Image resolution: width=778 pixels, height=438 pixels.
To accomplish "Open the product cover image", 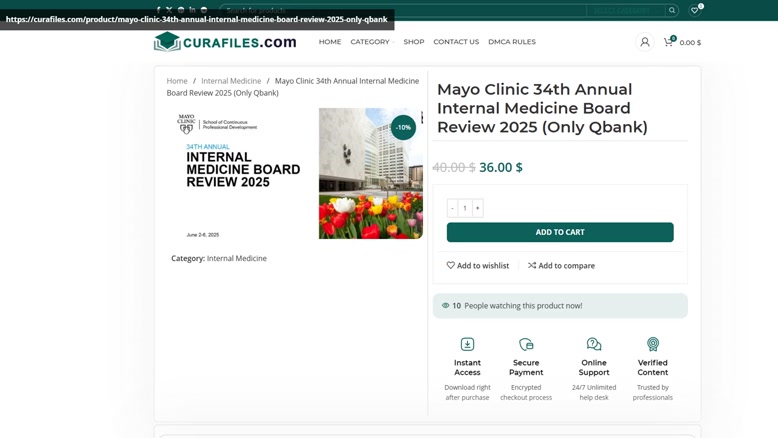I will coord(295,174).
